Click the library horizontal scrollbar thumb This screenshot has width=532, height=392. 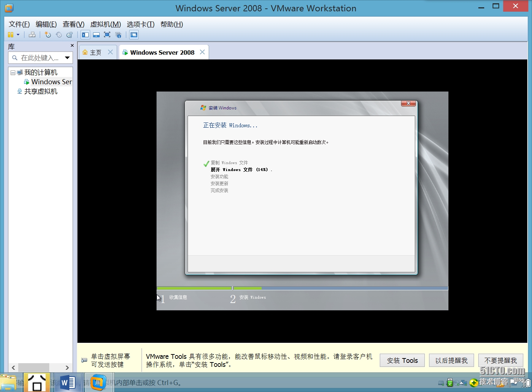coord(34,368)
